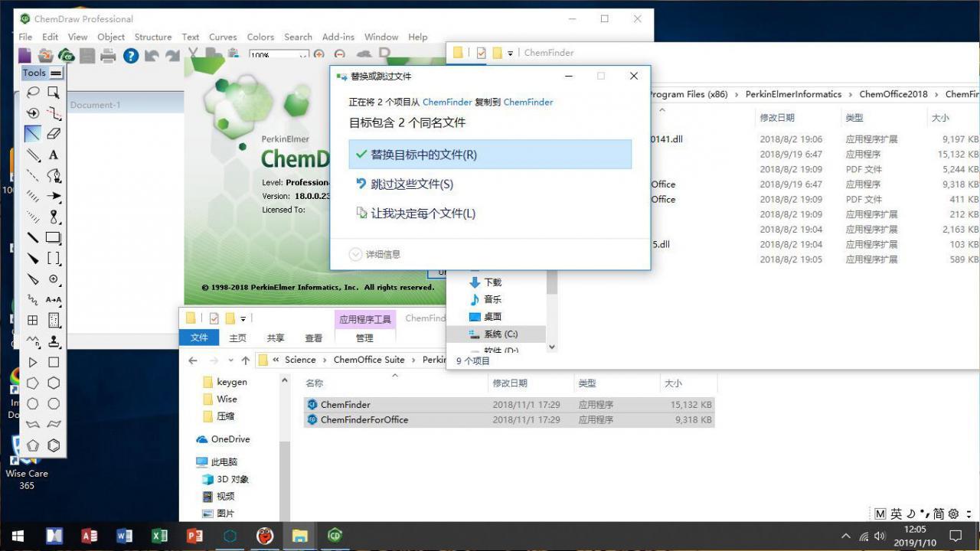
Task: Go up one folder level in lower Explorer
Action: pos(245,360)
